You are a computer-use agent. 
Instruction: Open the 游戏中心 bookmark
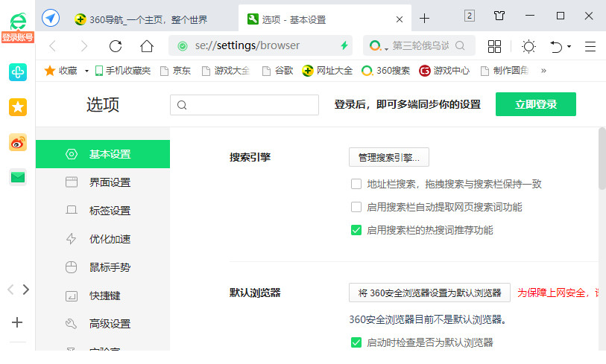(444, 71)
